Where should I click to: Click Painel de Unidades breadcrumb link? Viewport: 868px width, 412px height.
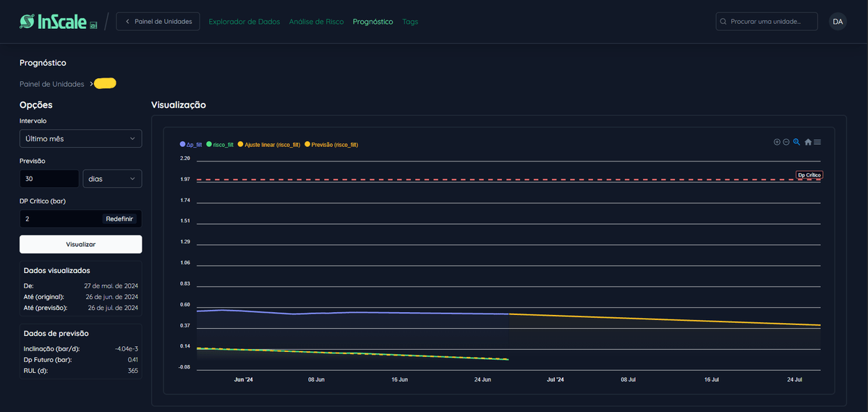[51, 84]
